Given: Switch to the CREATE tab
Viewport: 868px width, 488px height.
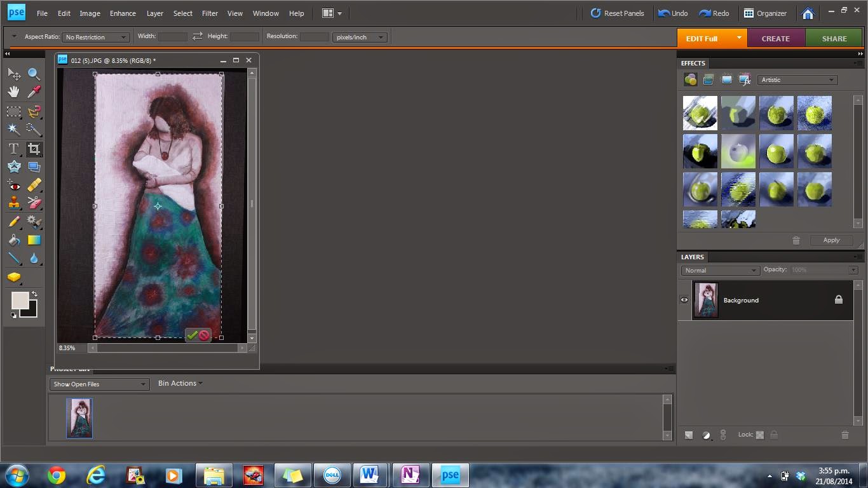Looking at the screenshot, I should (776, 38).
